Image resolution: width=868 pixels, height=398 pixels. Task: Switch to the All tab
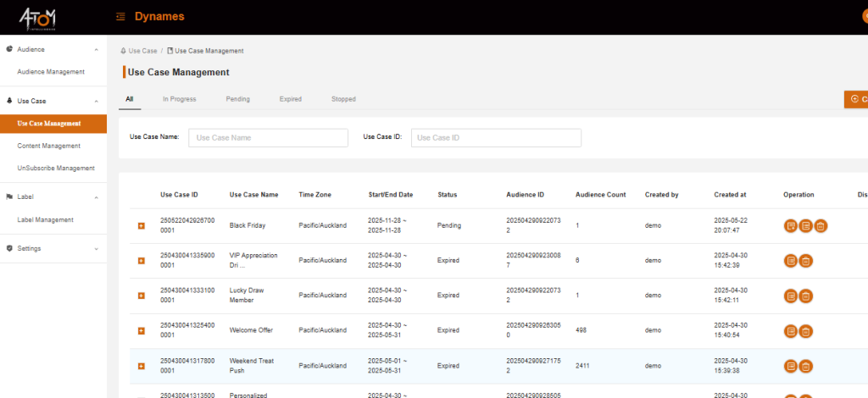click(x=130, y=99)
